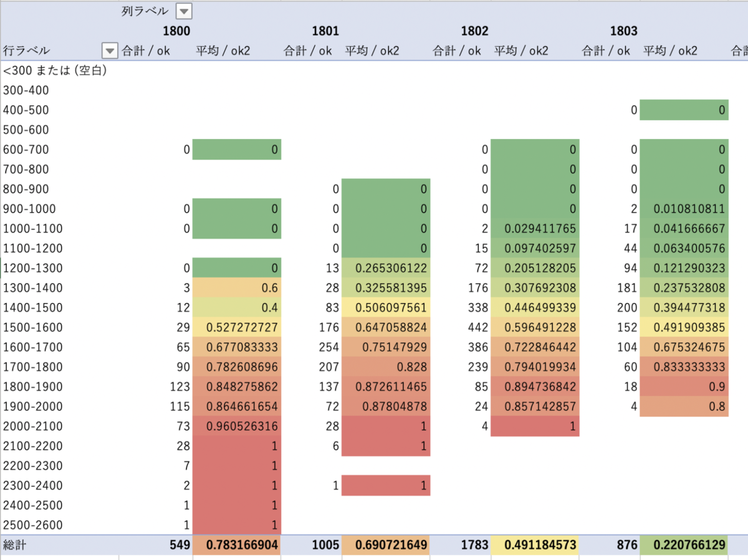Click the grand total average 0.690721649
The width and height of the screenshot is (748, 560).
(x=386, y=545)
